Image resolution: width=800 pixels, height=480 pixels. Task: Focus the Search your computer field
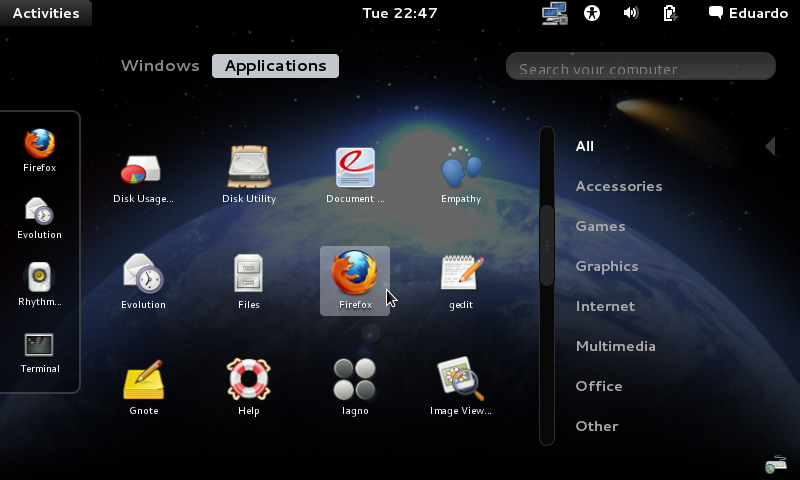tap(641, 66)
